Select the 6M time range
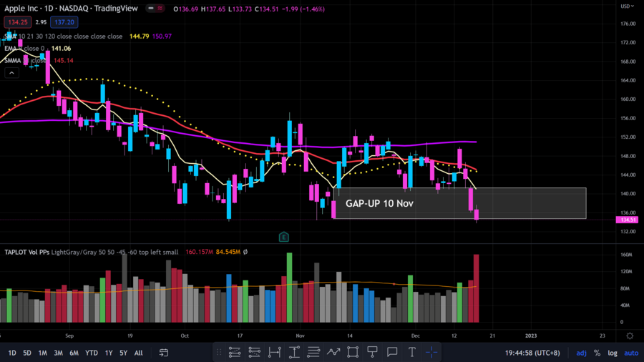 [x=74, y=353]
